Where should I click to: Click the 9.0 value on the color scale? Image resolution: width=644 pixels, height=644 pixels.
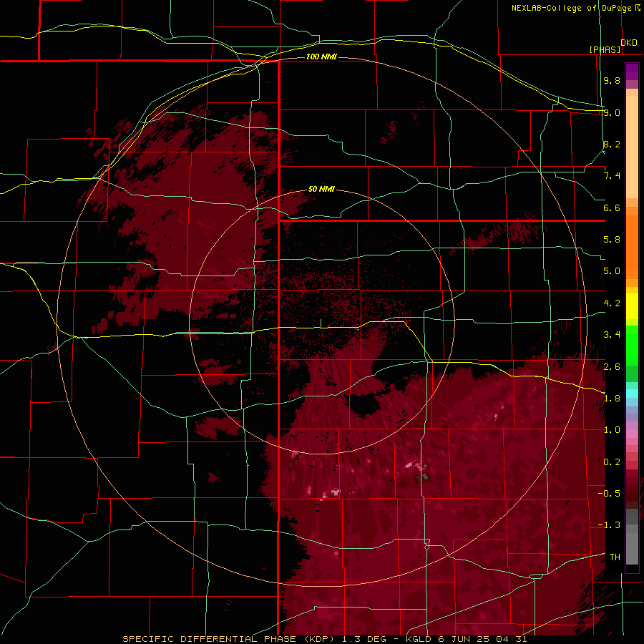pyautogui.click(x=612, y=112)
